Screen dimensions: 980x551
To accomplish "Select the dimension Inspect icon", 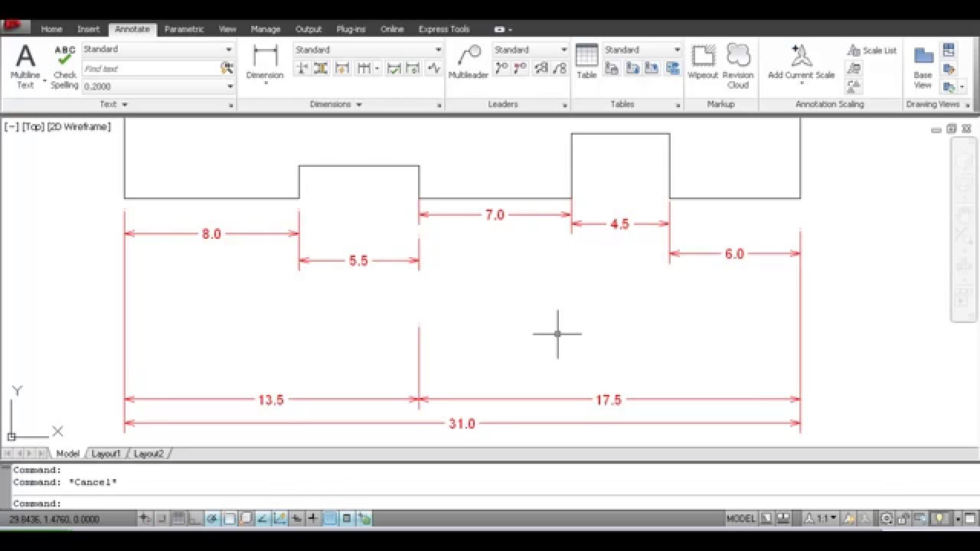I will point(394,68).
